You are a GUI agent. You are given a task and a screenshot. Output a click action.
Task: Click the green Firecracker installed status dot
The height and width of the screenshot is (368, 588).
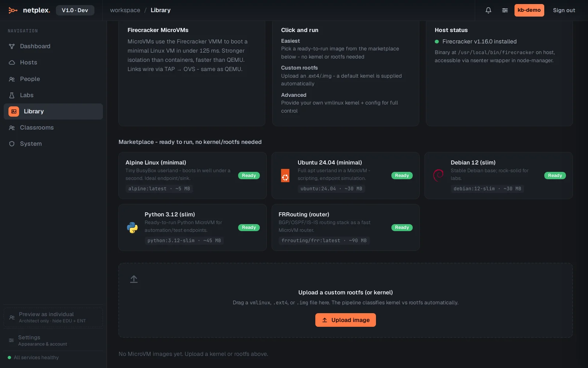point(437,42)
